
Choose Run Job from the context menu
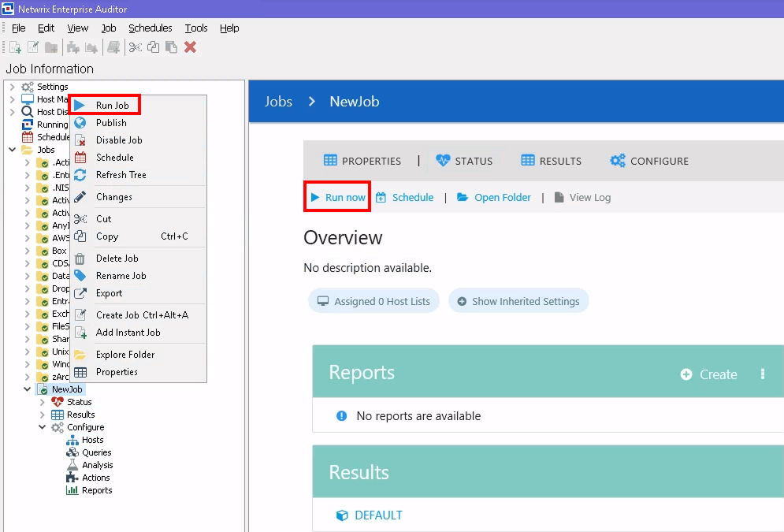(x=112, y=106)
